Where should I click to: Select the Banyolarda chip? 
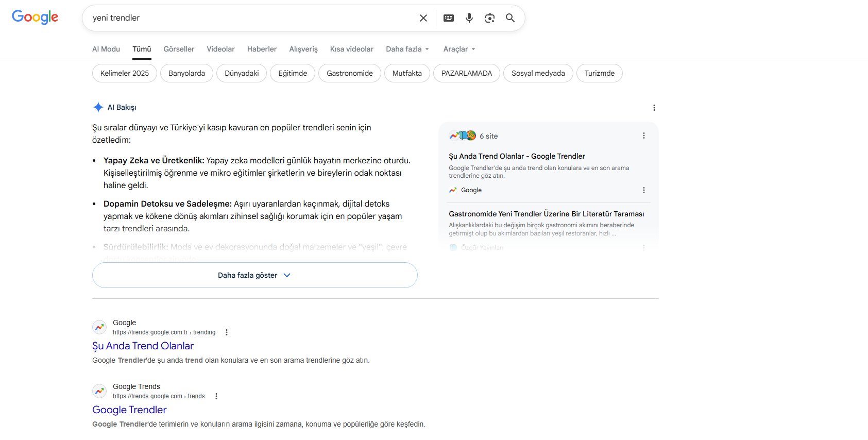tap(186, 73)
